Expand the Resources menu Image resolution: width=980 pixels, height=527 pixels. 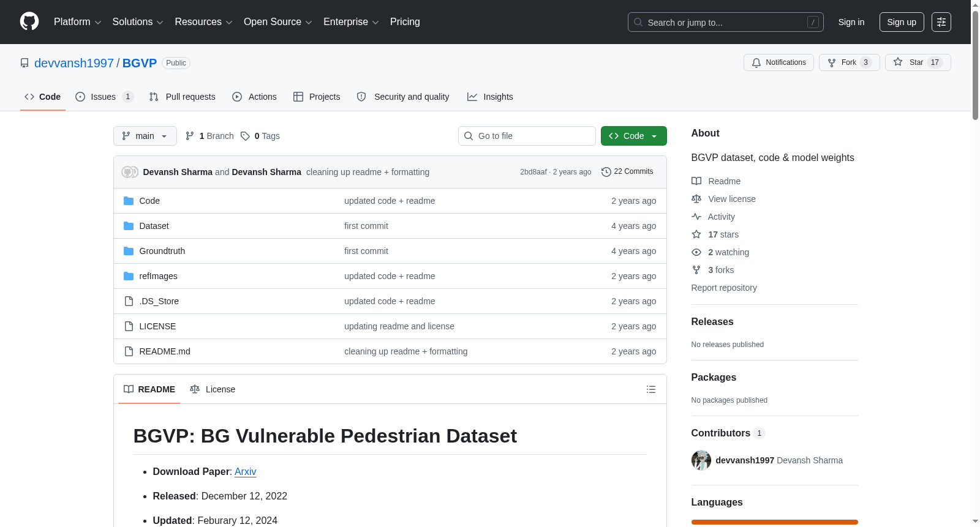coord(203,22)
